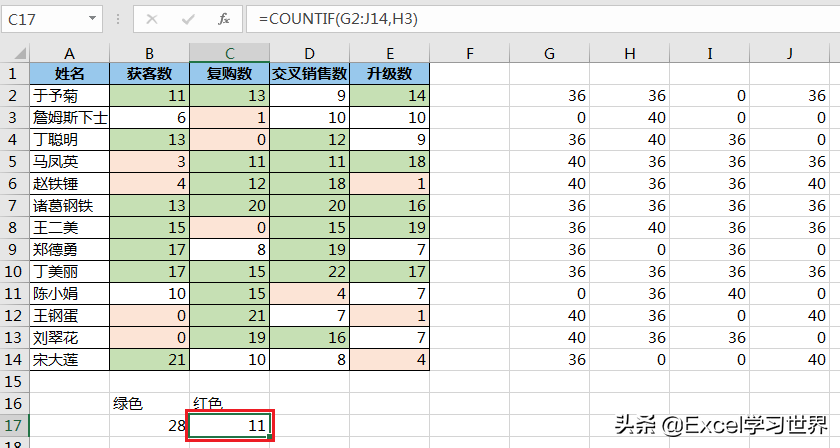Click inside the Name Box showing C17
840x448 pixels.
(x=40, y=19)
